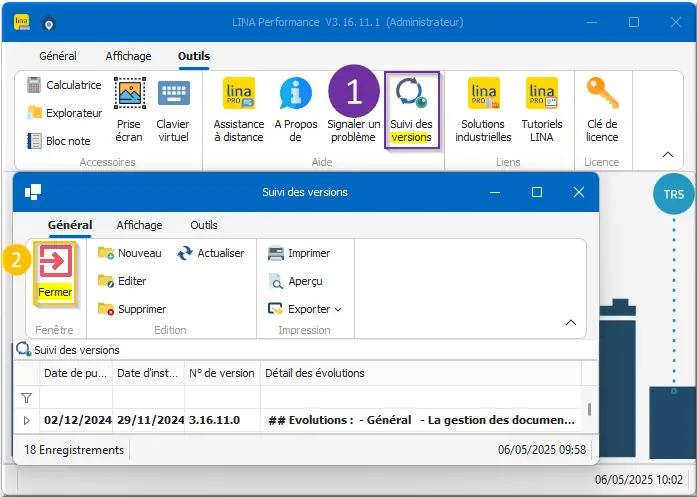Switch to main window Général tab

pos(58,56)
